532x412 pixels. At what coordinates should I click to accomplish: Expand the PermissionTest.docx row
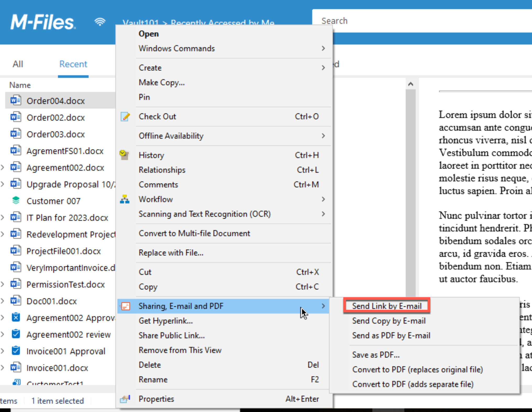pos(3,284)
